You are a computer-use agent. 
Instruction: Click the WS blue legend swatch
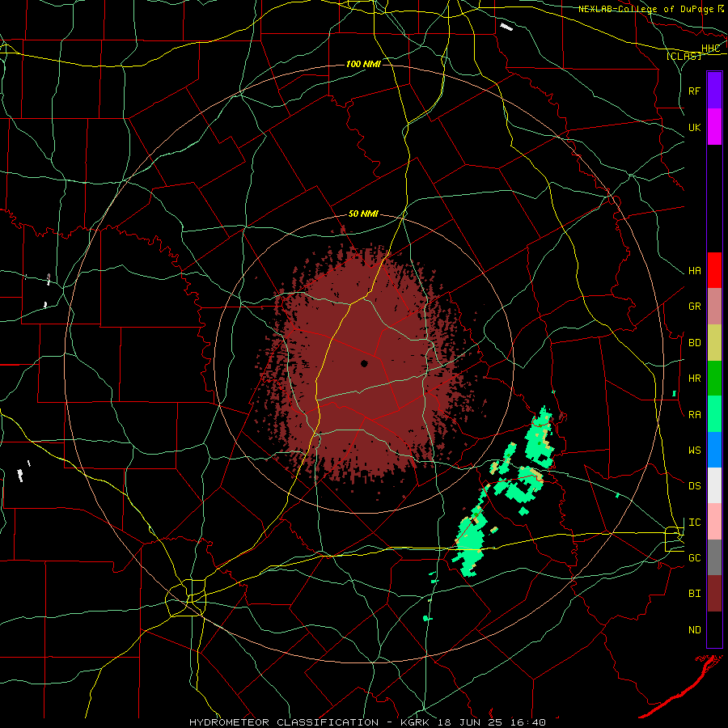[714, 450]
